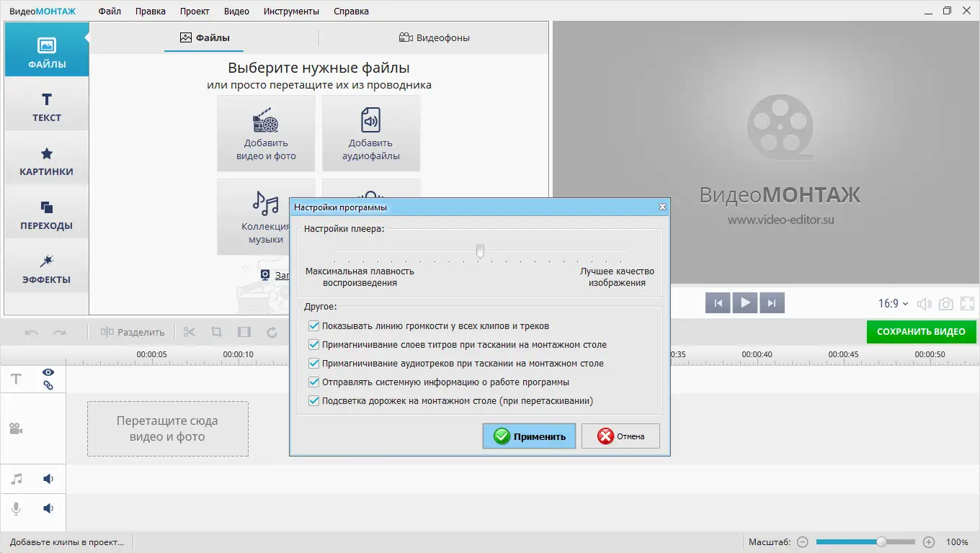Click the scissors cut icon

pyautogui.click(x=190, y=332)
